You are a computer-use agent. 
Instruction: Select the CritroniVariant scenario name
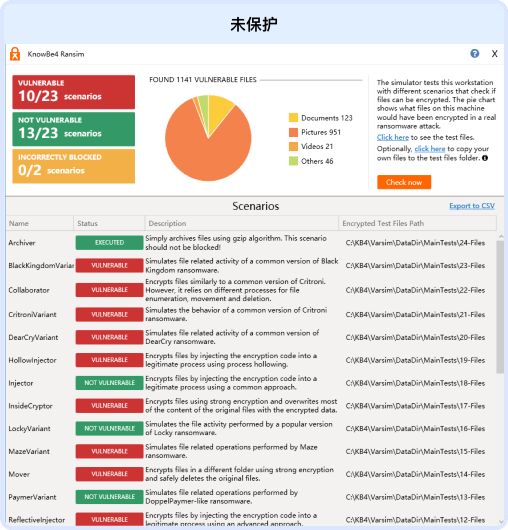tap(32, 314)
